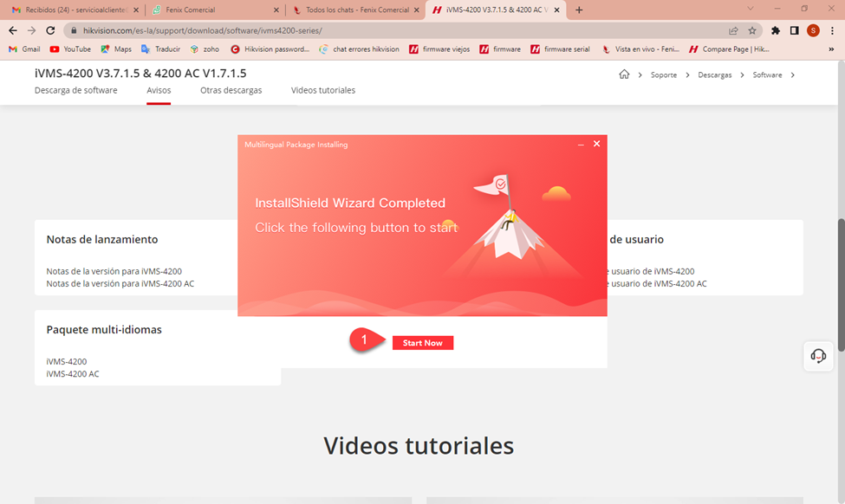Open the firmware bookmark
This screenshot has width=845, height=504.
click(500, 49)
